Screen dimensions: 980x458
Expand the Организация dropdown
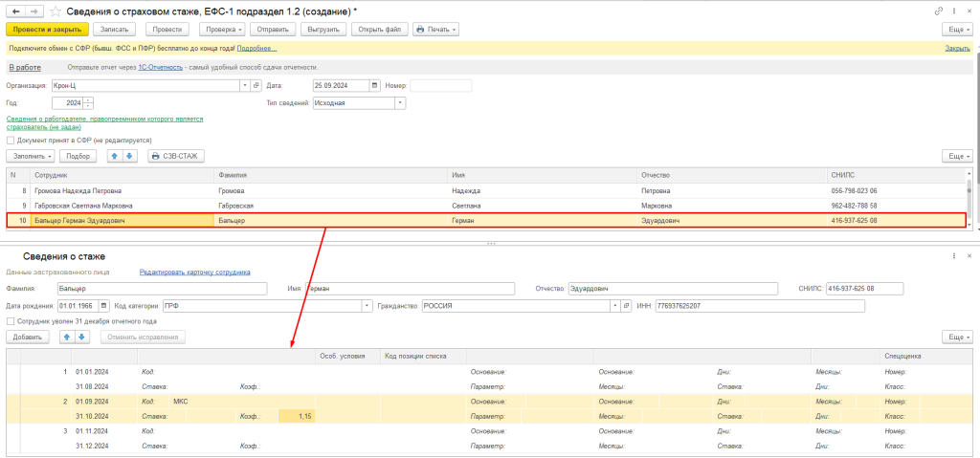(x=243, y=85)
